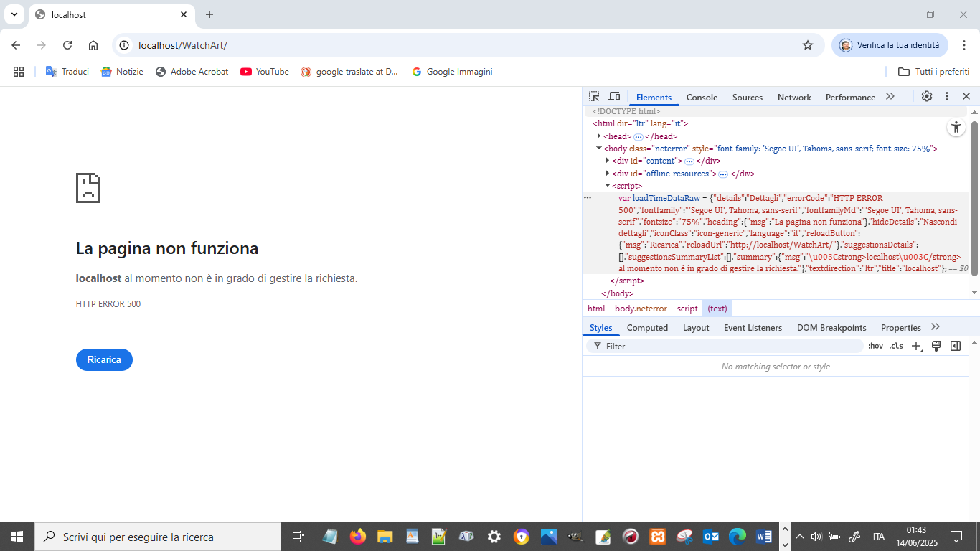Screen dimensions: 980x551
Task: Show more sidebar tabs after Properties
Action: [936, 327]
